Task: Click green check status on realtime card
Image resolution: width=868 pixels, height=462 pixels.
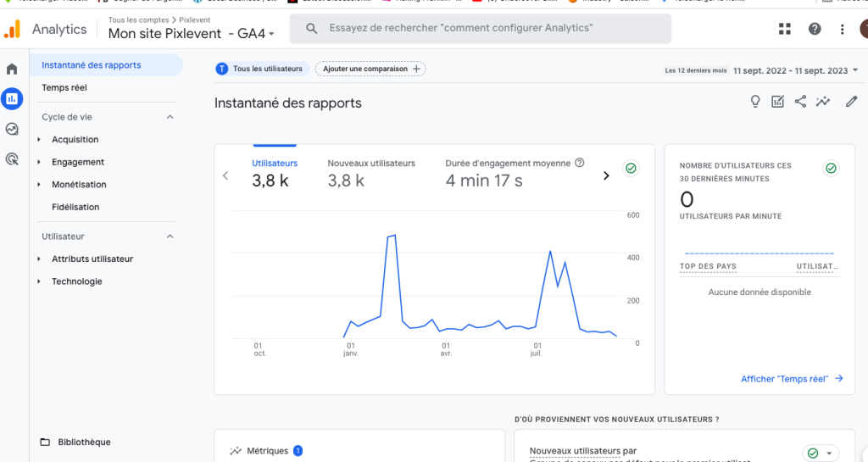Action: (831, 168)
